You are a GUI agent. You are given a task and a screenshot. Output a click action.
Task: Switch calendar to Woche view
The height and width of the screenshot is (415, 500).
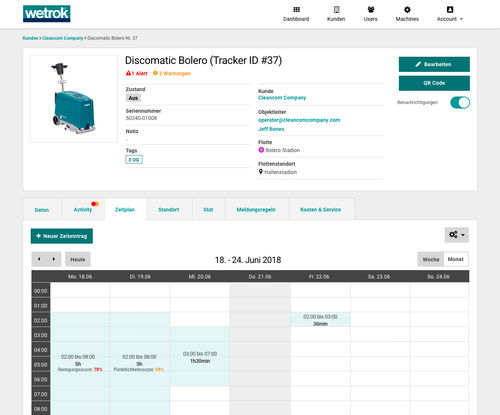click(431, 259)
